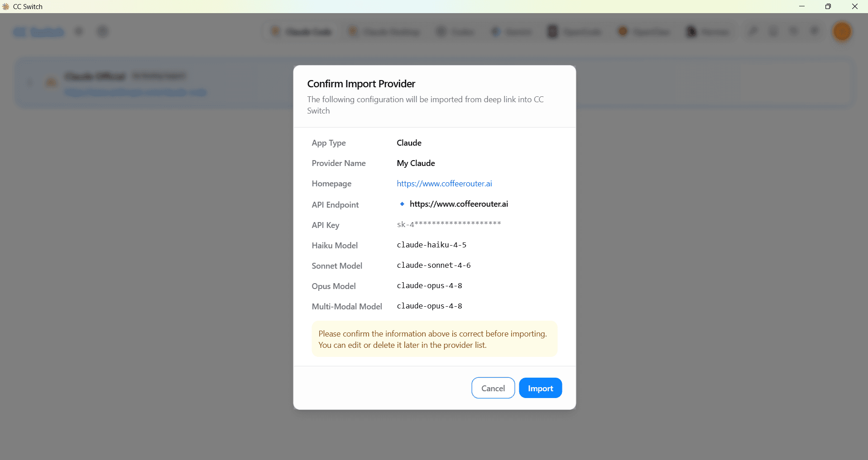
Task: Click the blue diamond endpoint marker
Action: coord(402,204)
